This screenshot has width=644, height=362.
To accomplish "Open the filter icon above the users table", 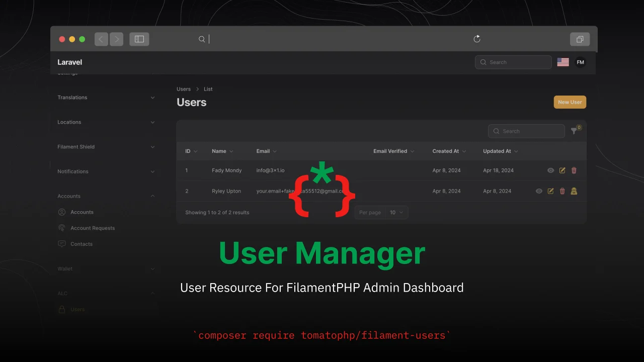I will [574, 131].
